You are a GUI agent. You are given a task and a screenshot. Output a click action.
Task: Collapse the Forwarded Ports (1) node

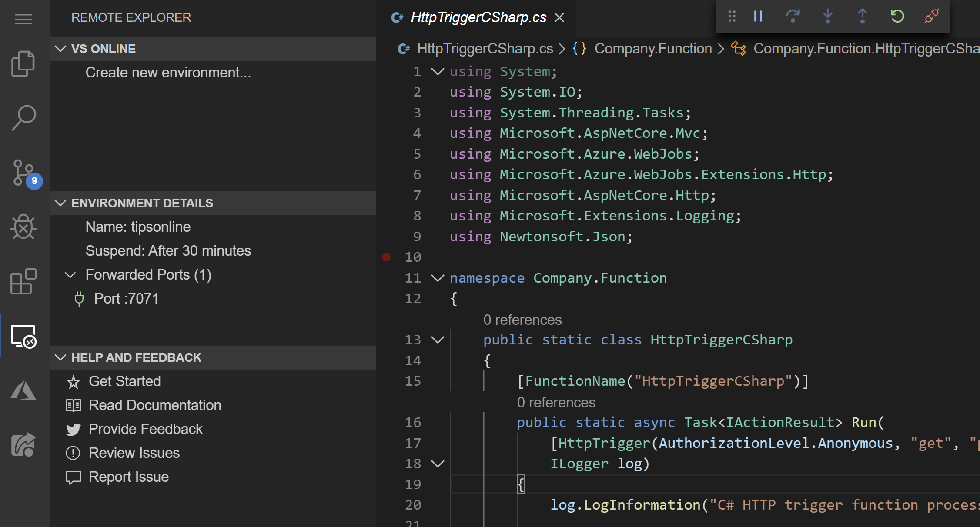coord(70,275)
